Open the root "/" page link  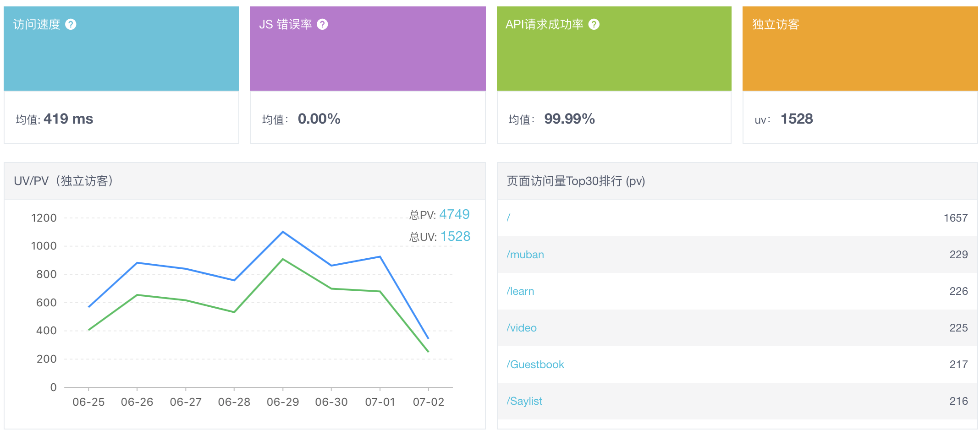(x=508, y=218)
